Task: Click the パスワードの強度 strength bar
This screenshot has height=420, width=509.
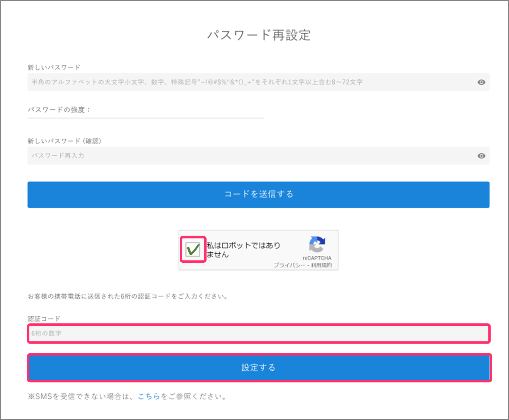Action: coord(146,118)
